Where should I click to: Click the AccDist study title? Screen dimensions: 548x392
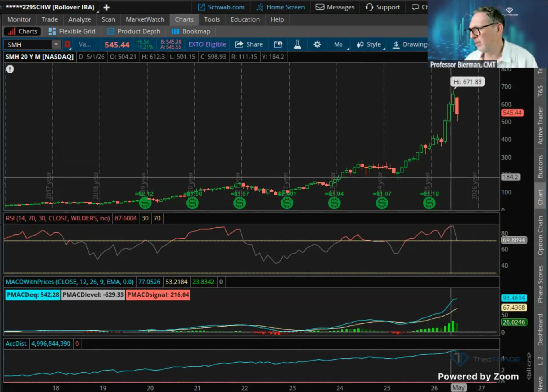pos(16,343)
